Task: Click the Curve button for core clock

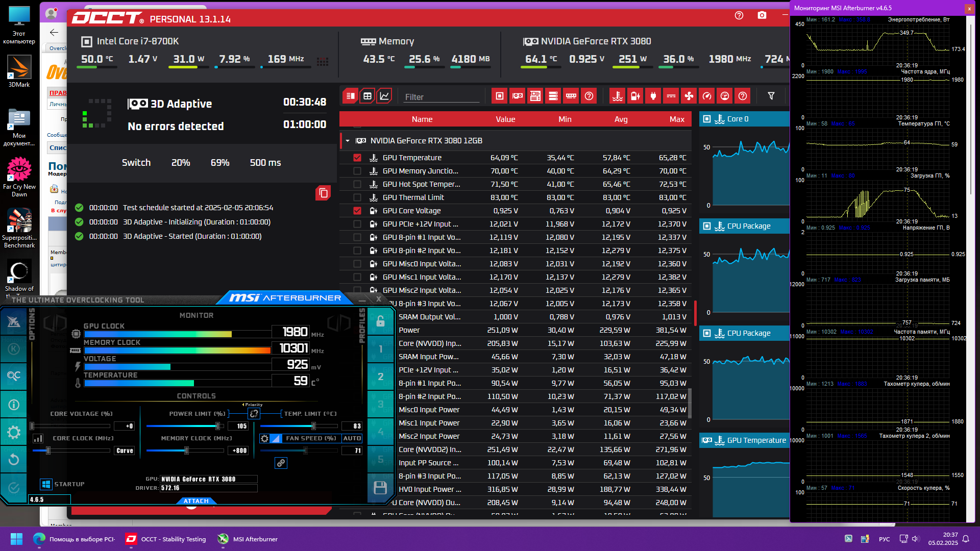Action: [125, 450]
